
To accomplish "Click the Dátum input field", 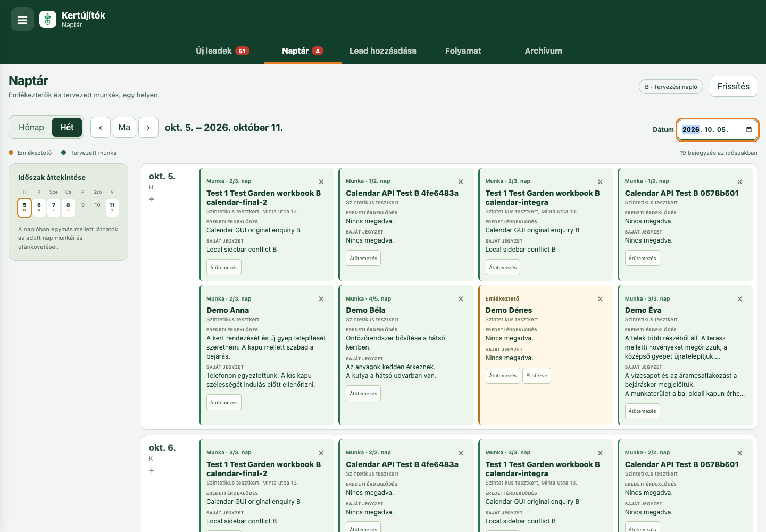I will pyautogui.click(x=717, y=129).
